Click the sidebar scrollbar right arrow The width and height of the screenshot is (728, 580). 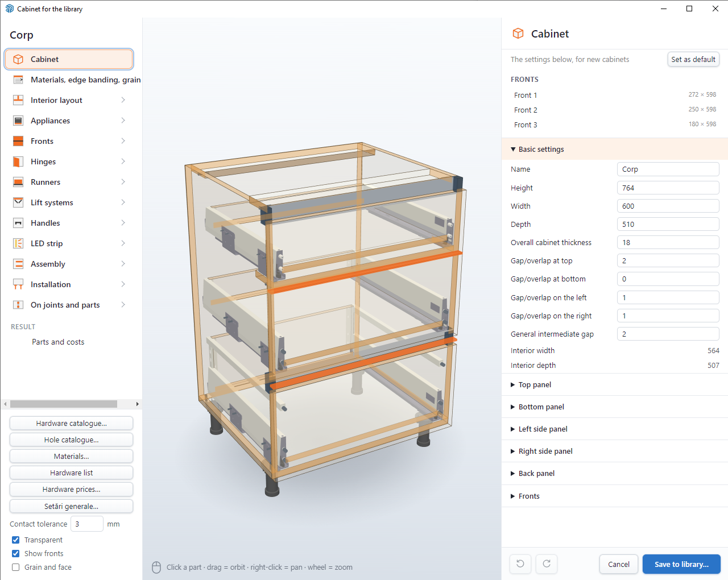click(137, 404)
